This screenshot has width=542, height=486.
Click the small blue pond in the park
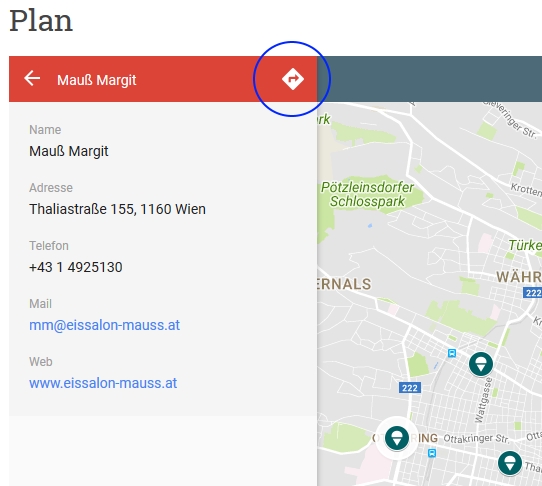pyautogui.click(x=370, y=226)
